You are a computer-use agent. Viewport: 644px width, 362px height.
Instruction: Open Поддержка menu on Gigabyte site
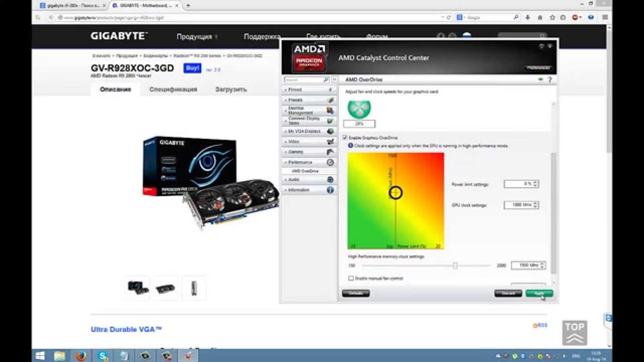pos(262,37)
